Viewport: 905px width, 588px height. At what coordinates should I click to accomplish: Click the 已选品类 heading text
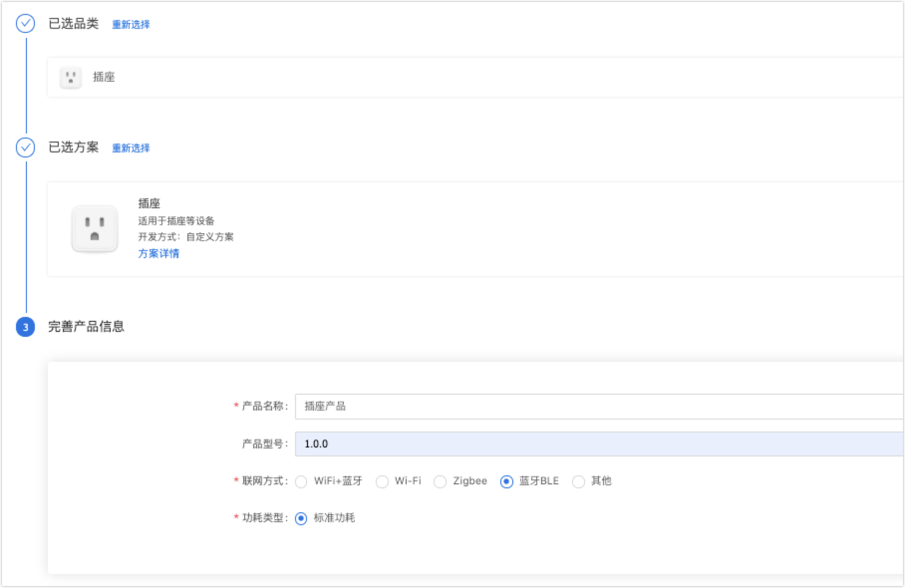(73, 23)
